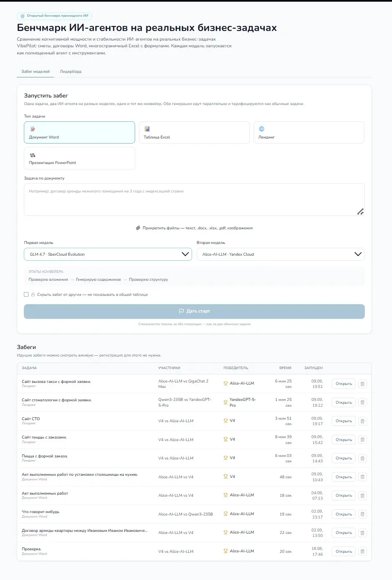The image size is (392, 580).
Task: Click the trophy icon in taxi site row
Action: 225,383
